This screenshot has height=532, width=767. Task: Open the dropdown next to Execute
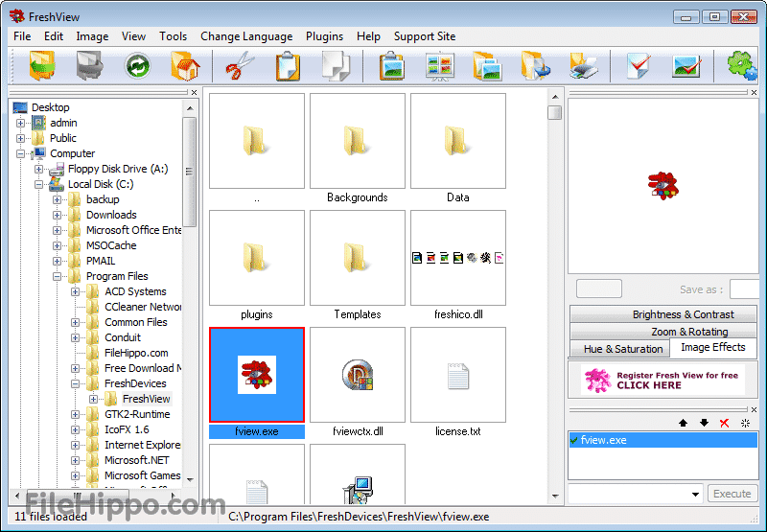pos(695,494)
